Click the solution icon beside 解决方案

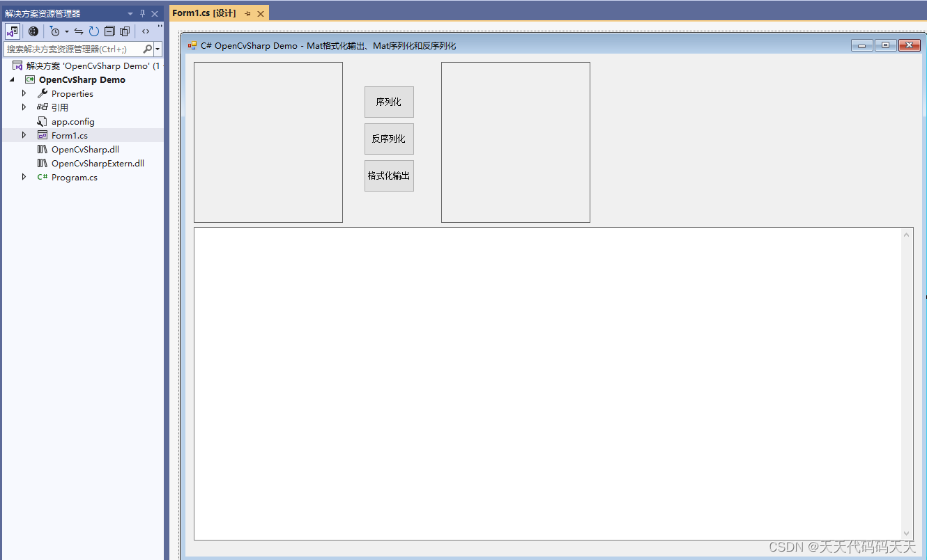pyautogui.click(x=17, y=65)
